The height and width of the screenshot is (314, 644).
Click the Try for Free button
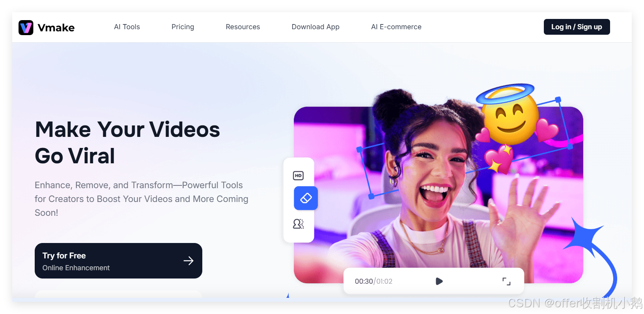click(x=118, y=261)
